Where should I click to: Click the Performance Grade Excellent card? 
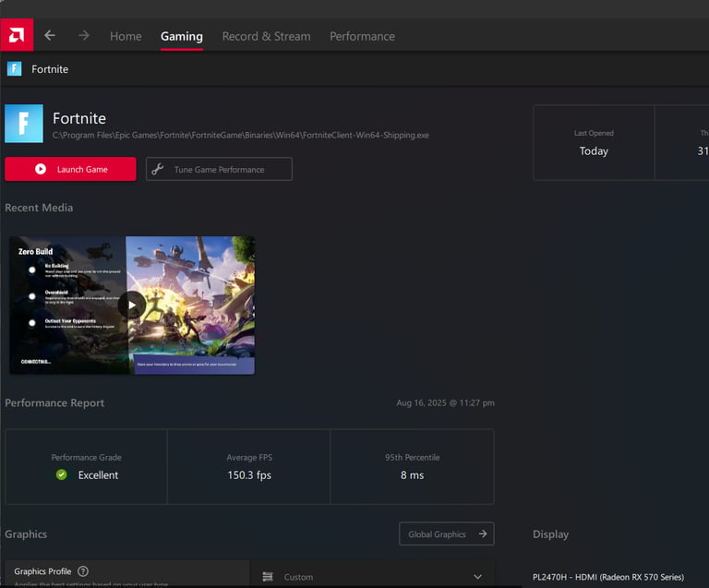[x=86, y=466]
